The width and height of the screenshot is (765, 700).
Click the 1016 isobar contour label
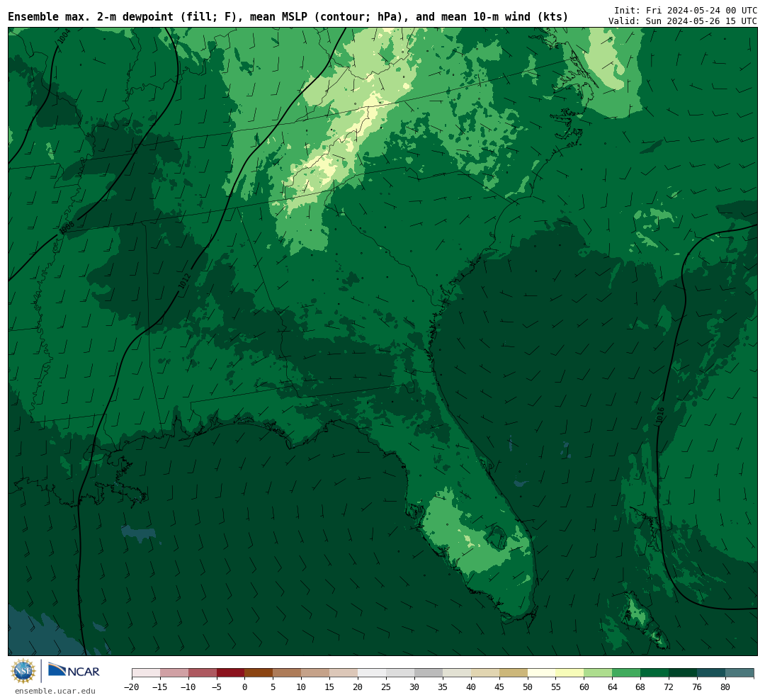[x=661, y=417]
